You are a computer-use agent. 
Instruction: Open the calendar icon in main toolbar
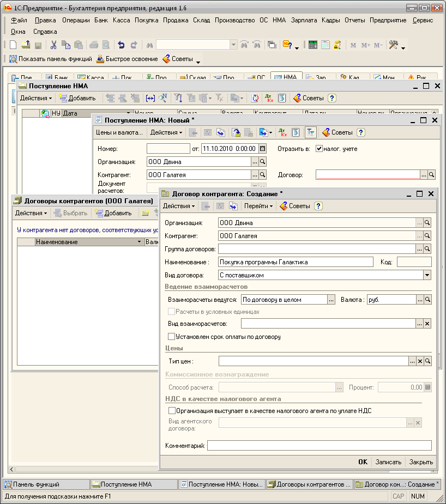(326, 45)
